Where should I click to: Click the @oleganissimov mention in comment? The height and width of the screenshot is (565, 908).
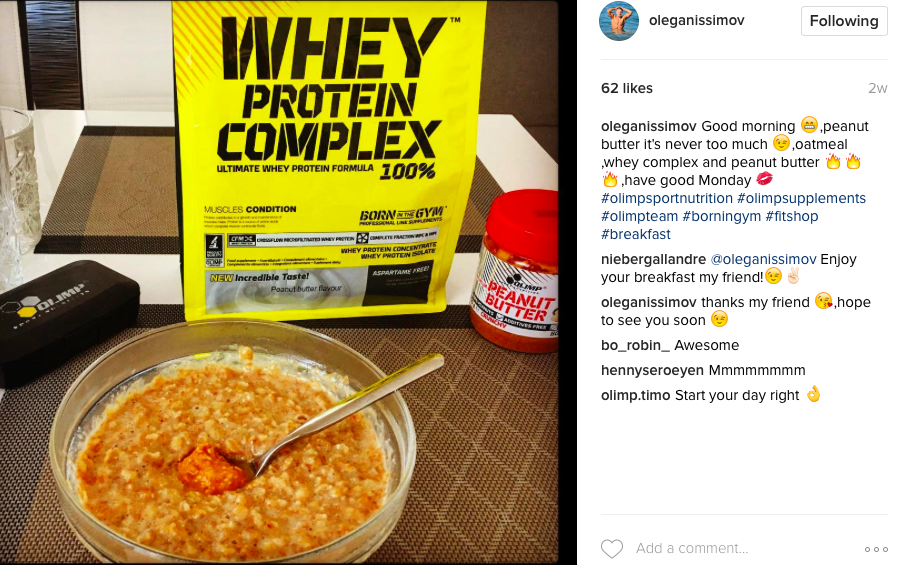click(x=763, y=259)
